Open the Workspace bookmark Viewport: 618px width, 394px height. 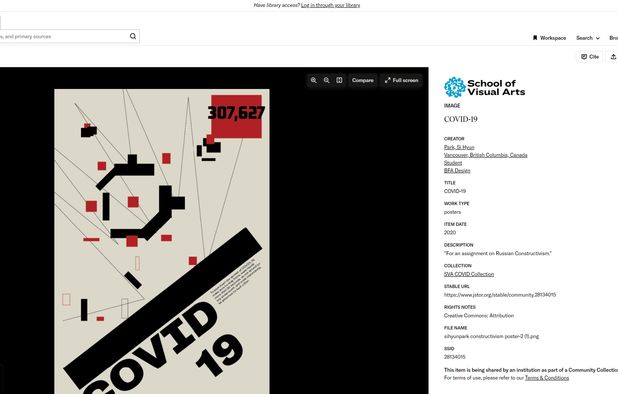tap(549, 38)
